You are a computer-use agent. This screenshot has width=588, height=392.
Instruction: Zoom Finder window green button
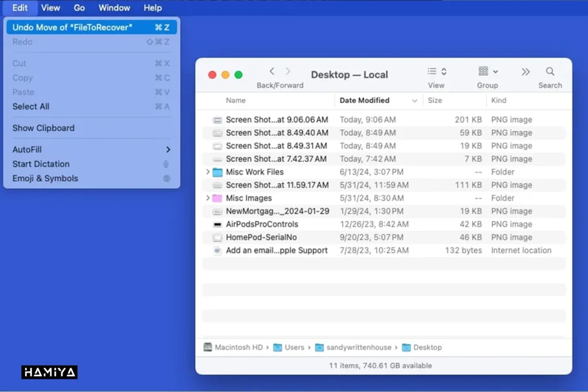[x=238, y=75]
